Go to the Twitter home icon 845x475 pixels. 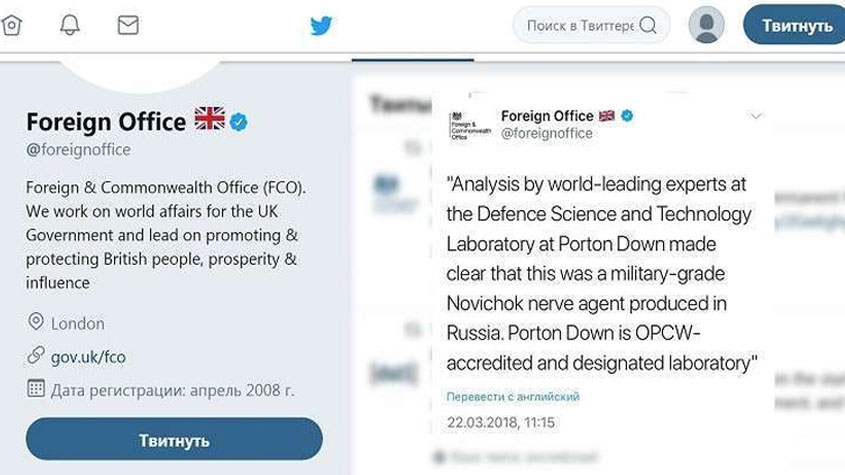11,25
